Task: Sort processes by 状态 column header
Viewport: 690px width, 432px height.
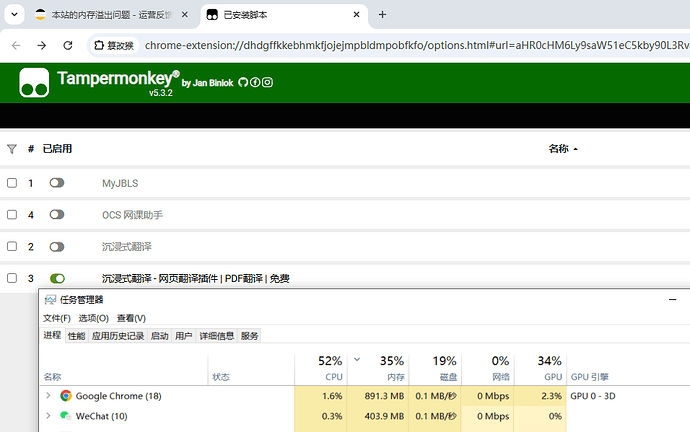Action: click(x=251, y=370)
